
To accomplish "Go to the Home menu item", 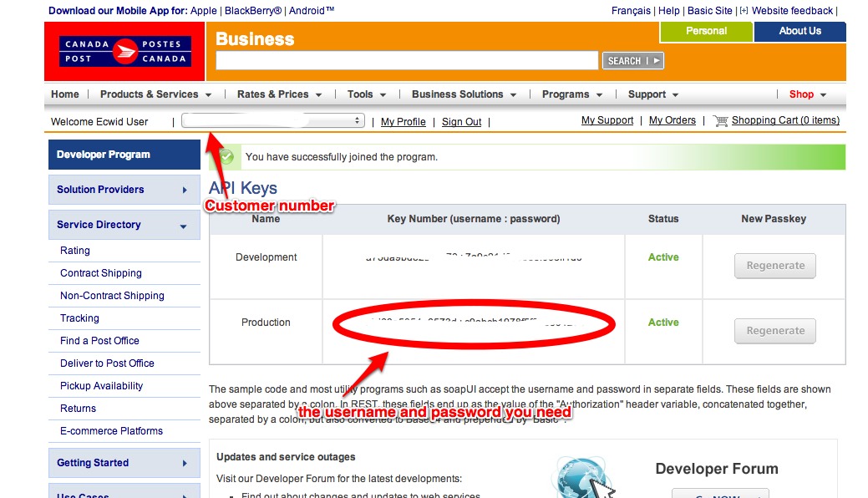I will 65,94.
